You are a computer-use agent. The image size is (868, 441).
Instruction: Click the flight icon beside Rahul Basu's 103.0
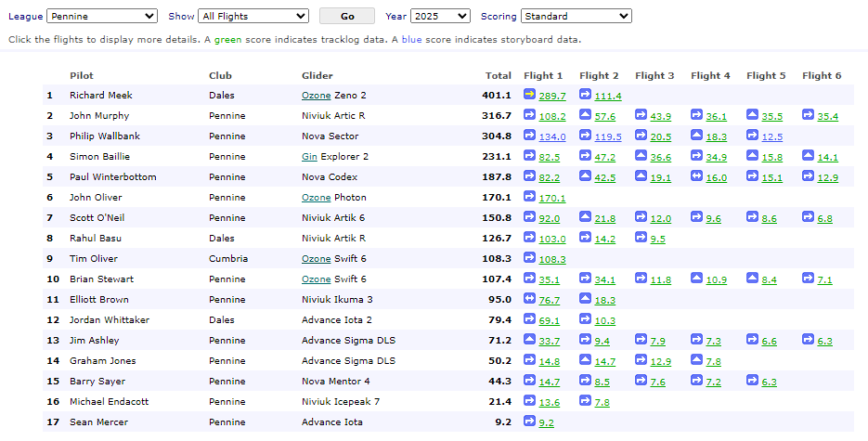coord(529,238)
